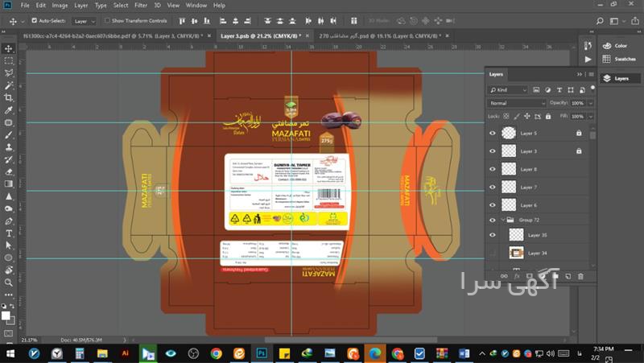The image size is (644, 363).
Task: Click the Delete layer trash icon
Action: 580,276
